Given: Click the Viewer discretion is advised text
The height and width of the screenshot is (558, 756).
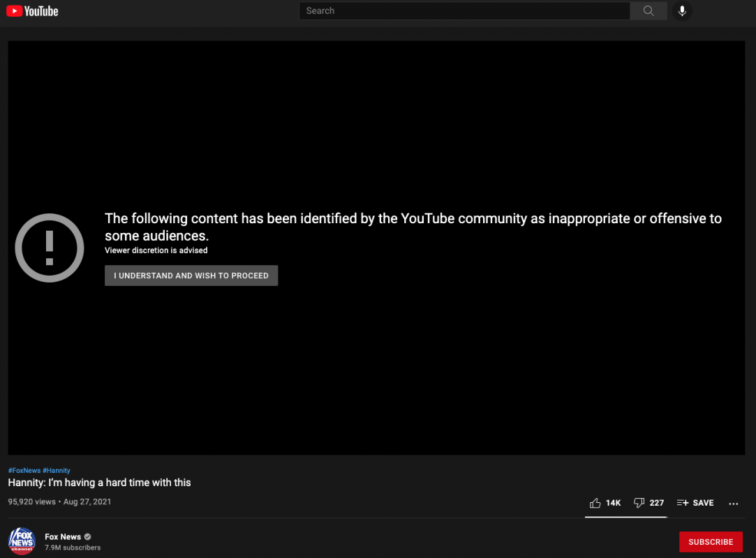Looking at the screenshot, I should 156,250.
